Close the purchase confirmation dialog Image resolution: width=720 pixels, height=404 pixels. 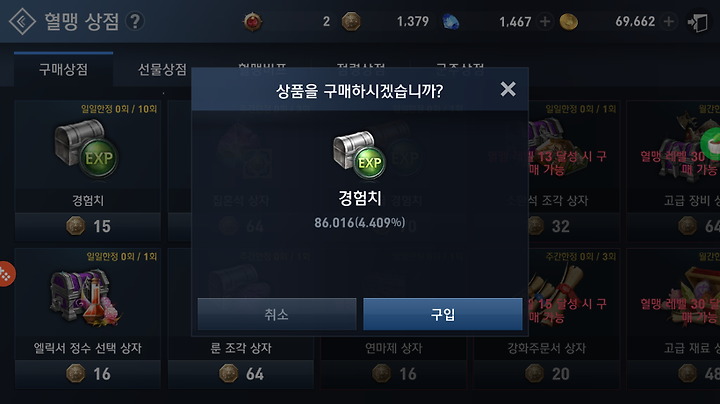[x=508, y=89]
